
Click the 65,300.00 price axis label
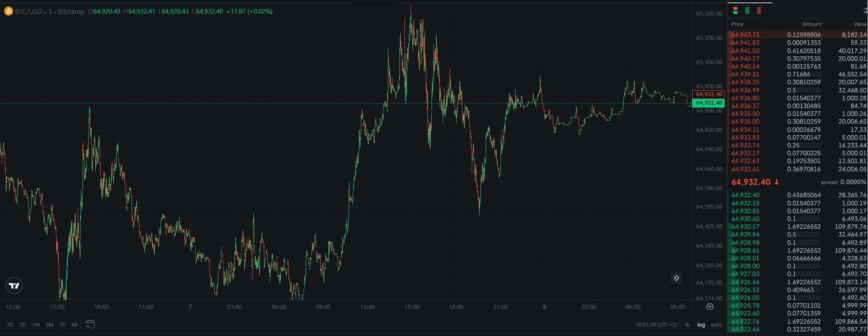click(709, 14)
